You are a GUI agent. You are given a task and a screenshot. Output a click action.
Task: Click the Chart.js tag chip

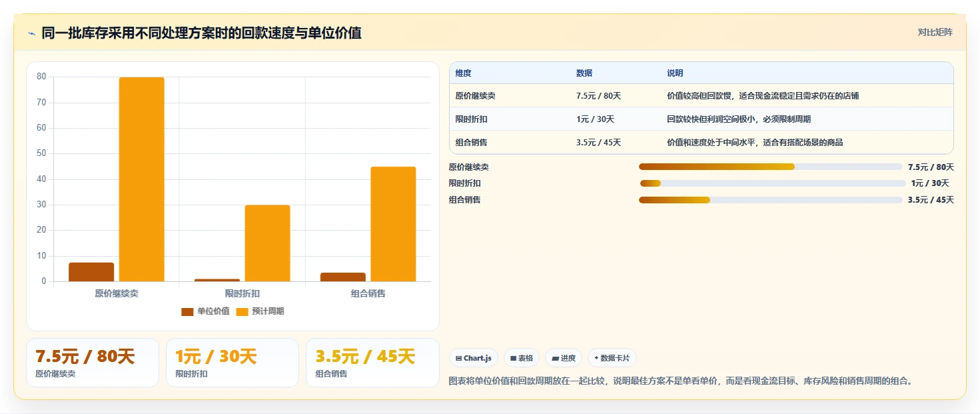click(x=474, y=358)
